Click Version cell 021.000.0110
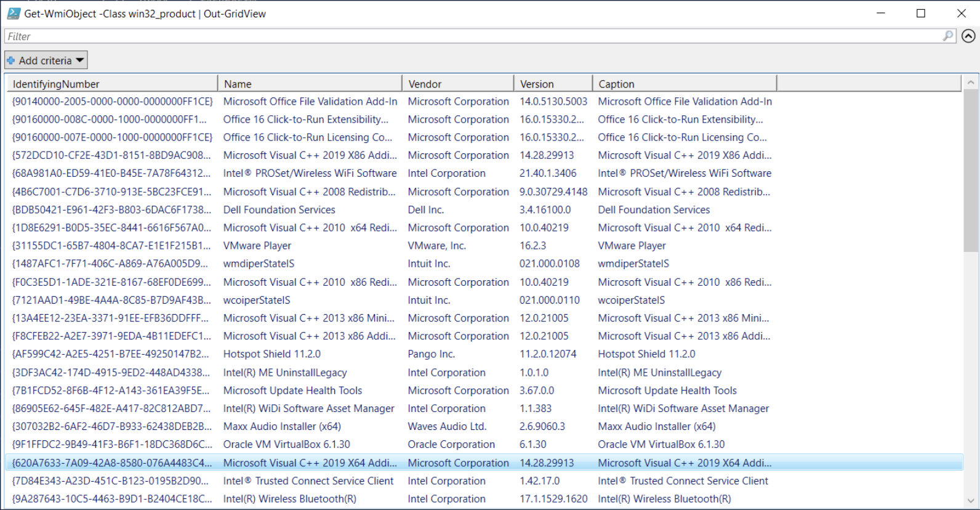Screen dimensions: 980x510 [550, 300]
